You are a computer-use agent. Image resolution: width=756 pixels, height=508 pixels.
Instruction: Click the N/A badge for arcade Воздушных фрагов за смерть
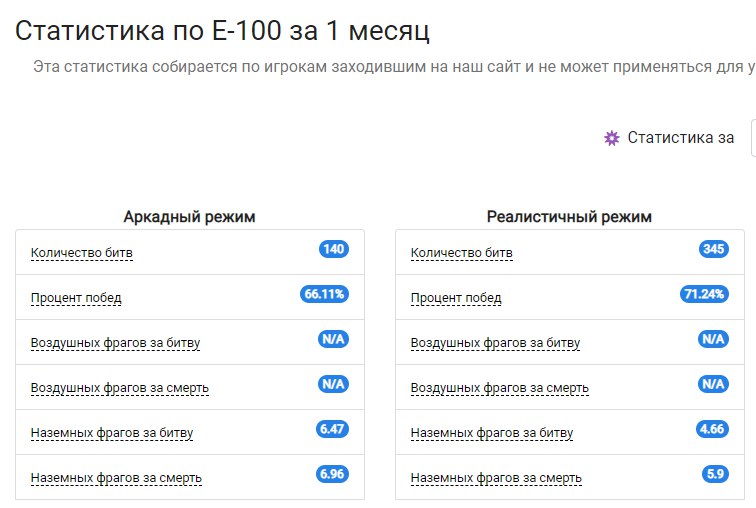[x=333, y=384]
